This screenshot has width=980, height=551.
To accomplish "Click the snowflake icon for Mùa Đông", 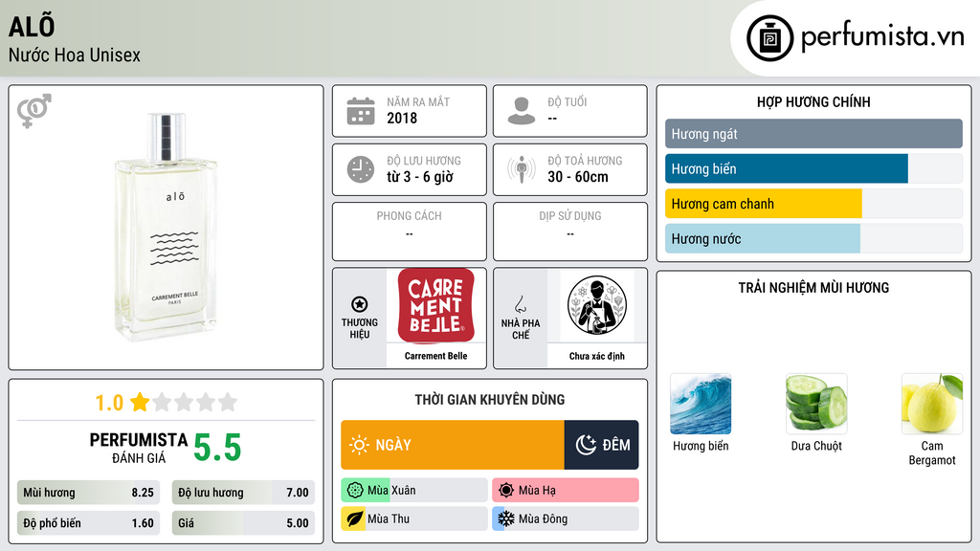I will 506,519.
